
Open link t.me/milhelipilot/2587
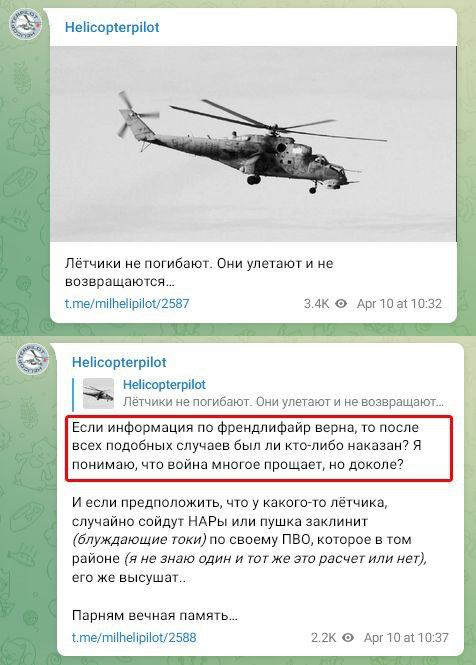pyautogui.click(x=127, y=304)
